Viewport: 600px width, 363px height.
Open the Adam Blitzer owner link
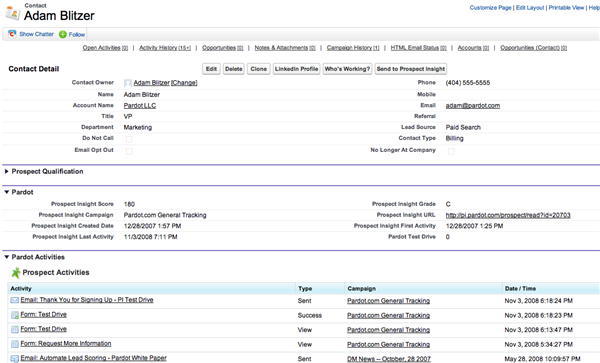pyautogui.click(x=152, y=83)
